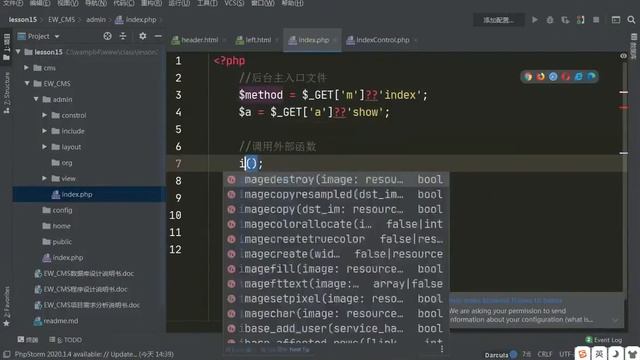Collapse the admin folder
Image resolution: width=640 pixels, height=360 pixels.
pyautogui.click(x=36, y=99)
